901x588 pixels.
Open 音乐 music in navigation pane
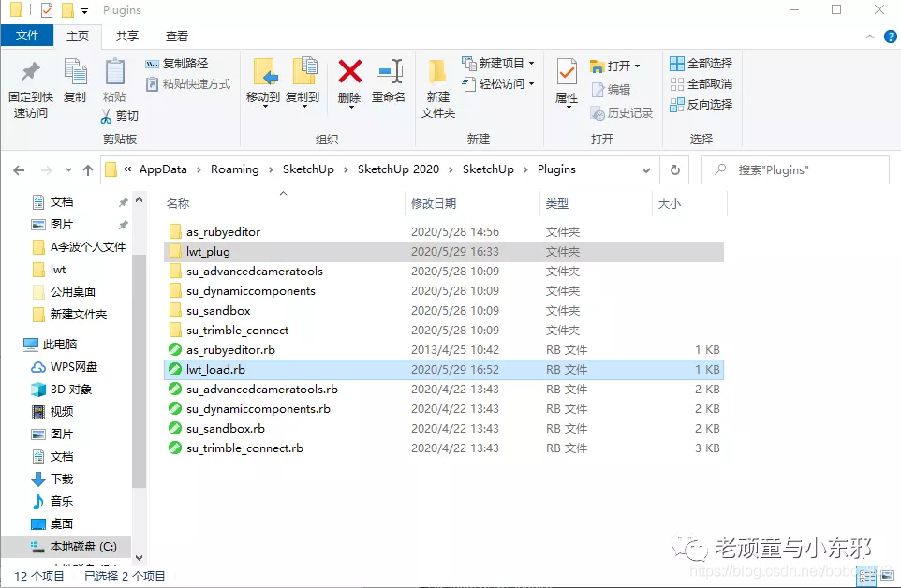click(x=52, y=501)
